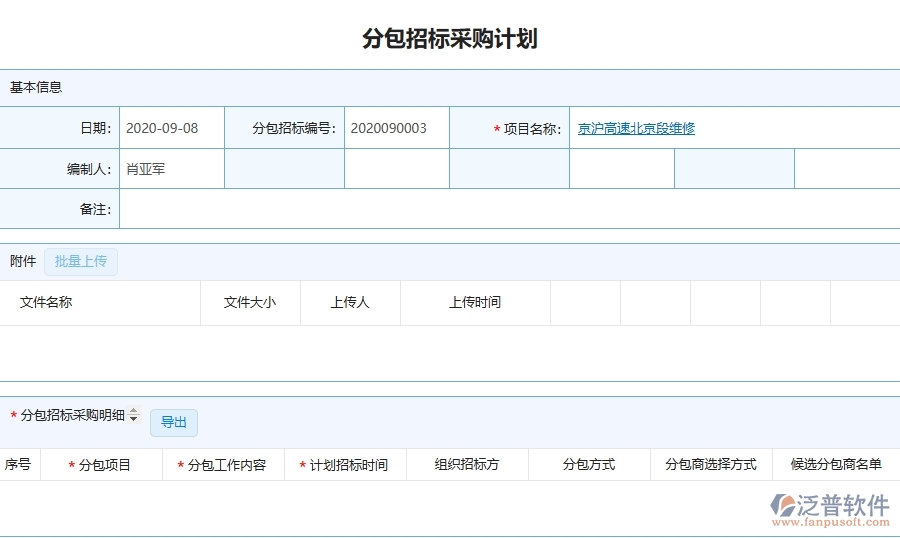
Task: Click the sort arrows beside 分包招标采购明细
Action: (135, 416)
